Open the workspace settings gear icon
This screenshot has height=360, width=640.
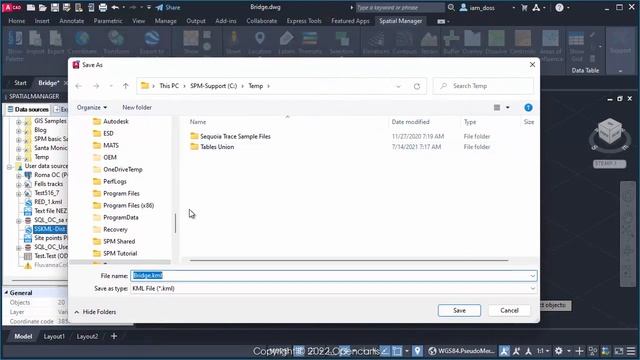(x=559, y=351)
